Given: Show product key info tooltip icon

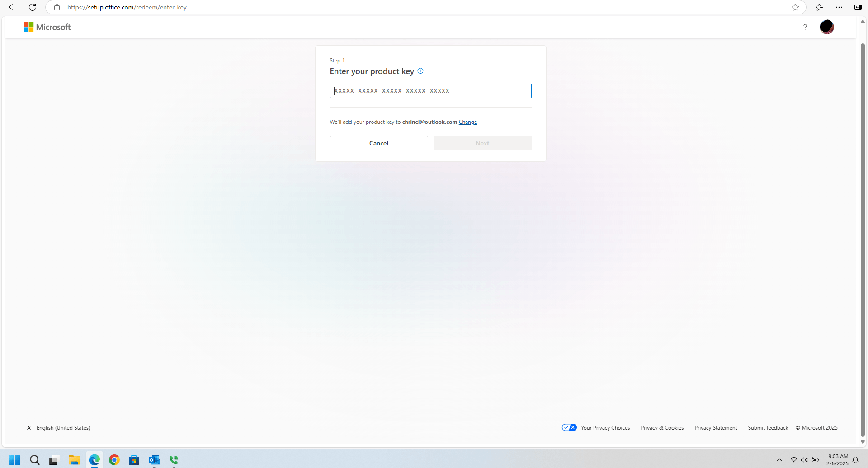Looking at the screenshot, I should coord(420,71).
